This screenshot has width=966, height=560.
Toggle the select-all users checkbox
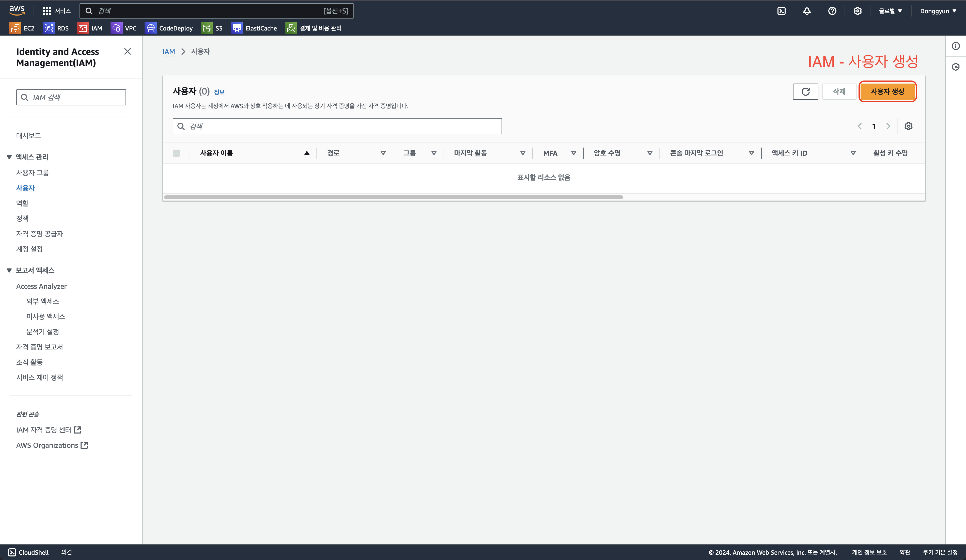pos(176,153)
